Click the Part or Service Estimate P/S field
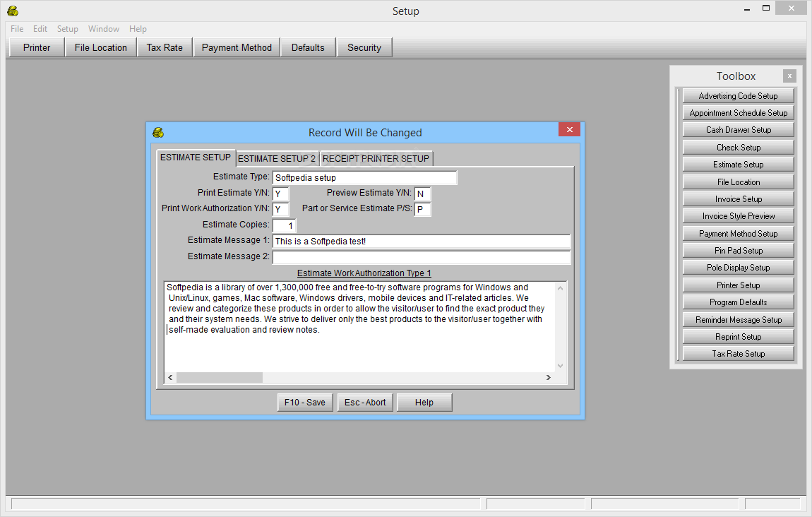Screen dimensions: 812x517 point(422,209)
